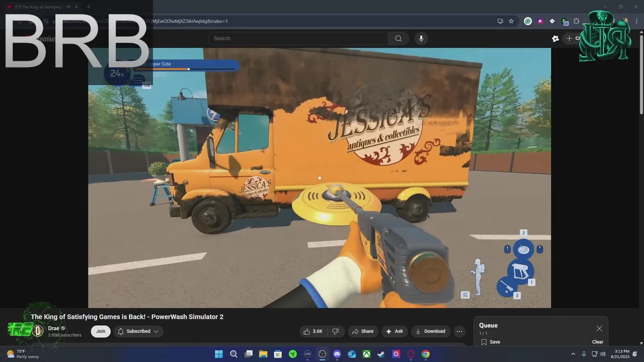Open the Opera GX browser taskbar icon
644x362 pixels.
(x=411, y=354)
